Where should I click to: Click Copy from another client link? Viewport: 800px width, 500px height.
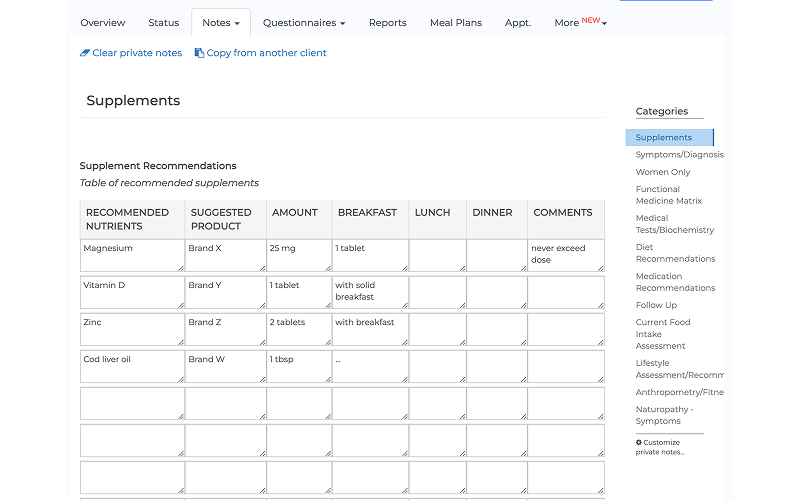[x=266, y=53]
